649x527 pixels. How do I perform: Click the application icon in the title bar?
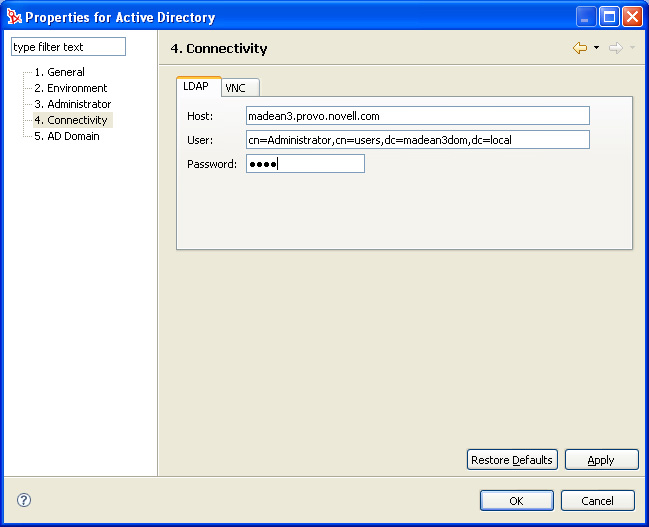coord(14,17)
